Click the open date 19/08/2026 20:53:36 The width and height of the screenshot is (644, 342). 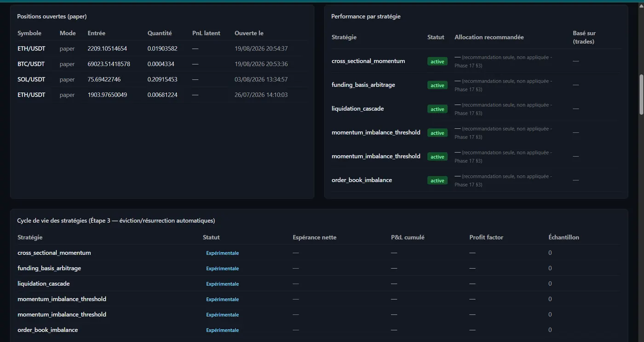pos(261,64)
